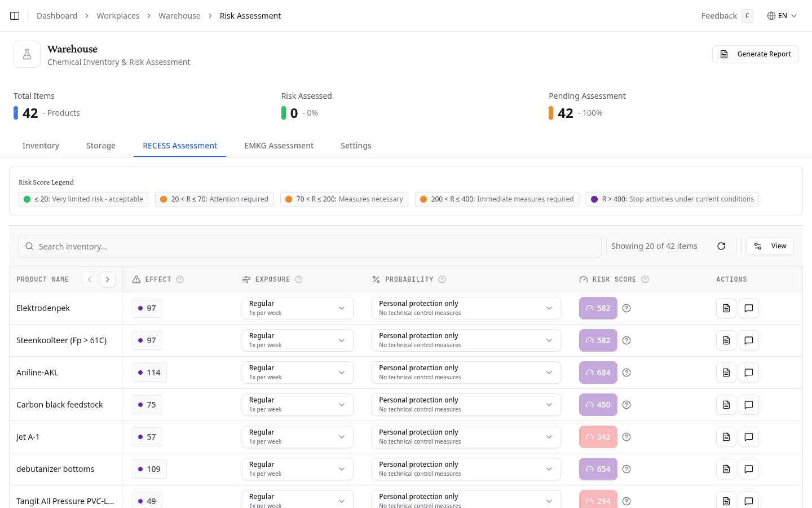Click the View options control
This screenshot has width=812, height=508.
(770, 246)
